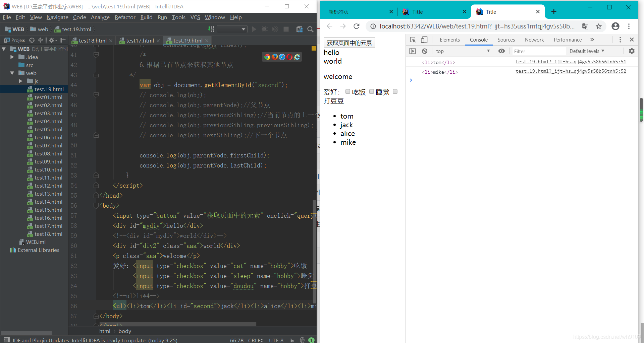Toggle DevTools device toolbar icon
Viewport: 644px width, 343px height.
coord(424,40)
